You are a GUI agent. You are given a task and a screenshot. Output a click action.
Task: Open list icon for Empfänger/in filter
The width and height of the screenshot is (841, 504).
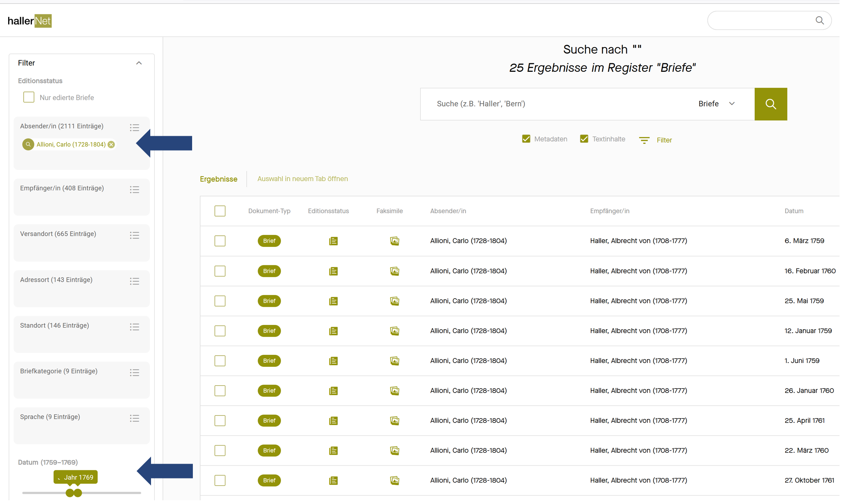(134, 190)
